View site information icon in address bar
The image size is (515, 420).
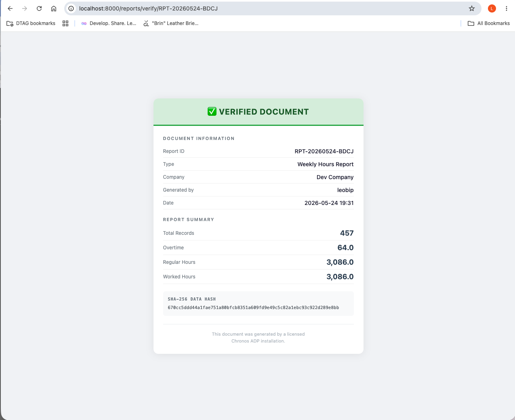[x=71, y=8]
